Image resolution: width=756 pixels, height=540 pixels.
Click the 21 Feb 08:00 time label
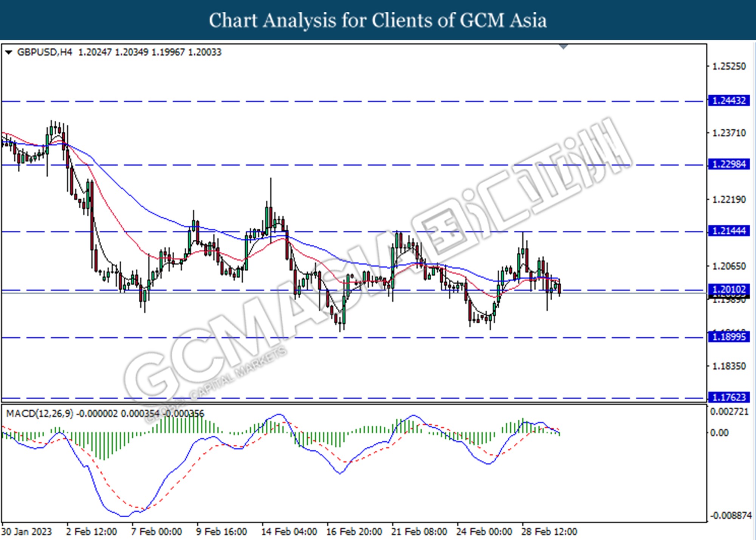tap(419, 532)
